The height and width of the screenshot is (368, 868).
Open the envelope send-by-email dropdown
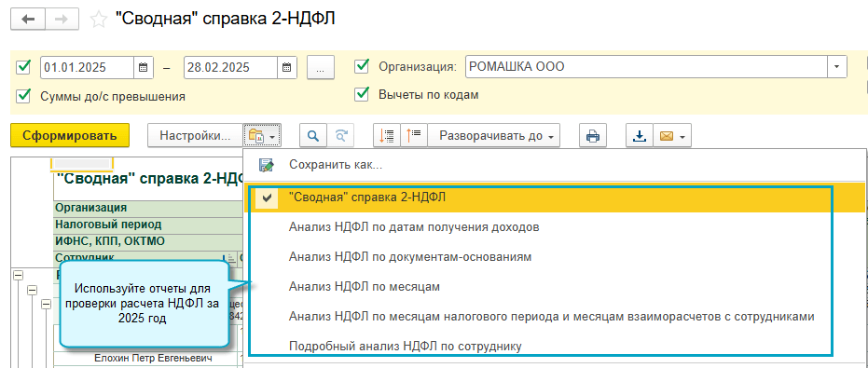[672, 136]
